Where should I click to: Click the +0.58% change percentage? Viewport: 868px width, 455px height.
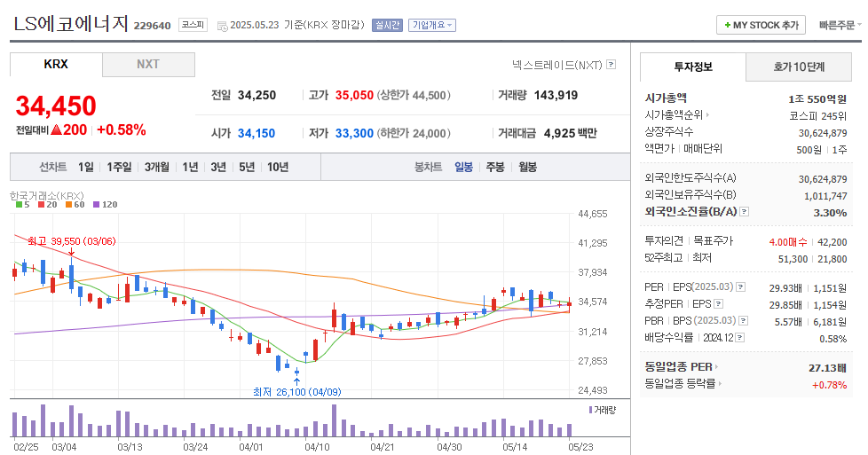122,130
